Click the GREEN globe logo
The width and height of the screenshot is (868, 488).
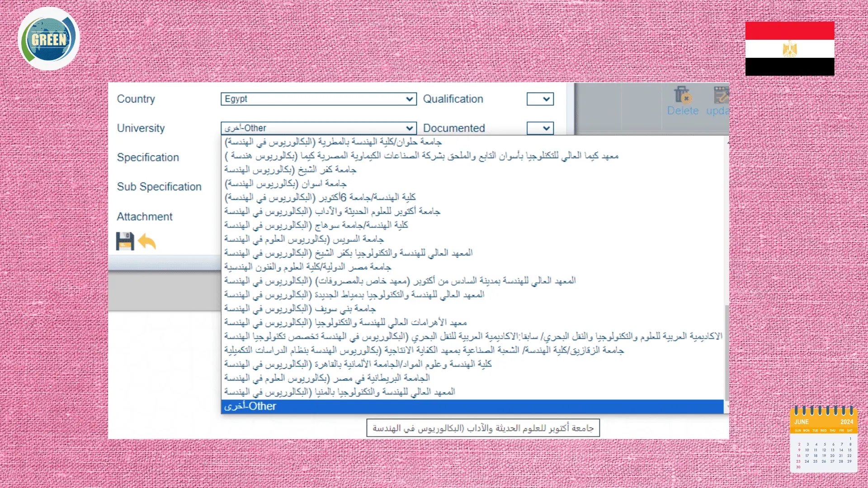[x=49, y=39]
